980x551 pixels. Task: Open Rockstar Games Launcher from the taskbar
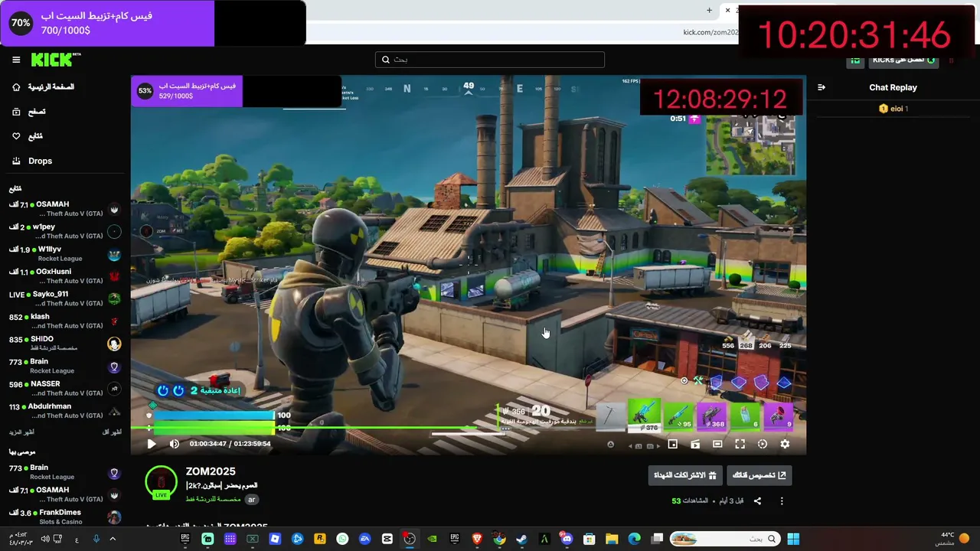tap(319, 539)
